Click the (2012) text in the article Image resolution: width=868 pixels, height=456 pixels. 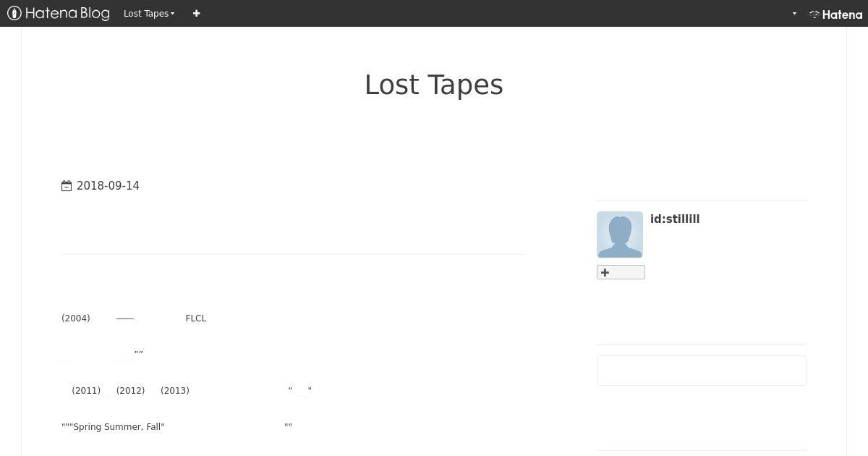(x=131, y=391)
